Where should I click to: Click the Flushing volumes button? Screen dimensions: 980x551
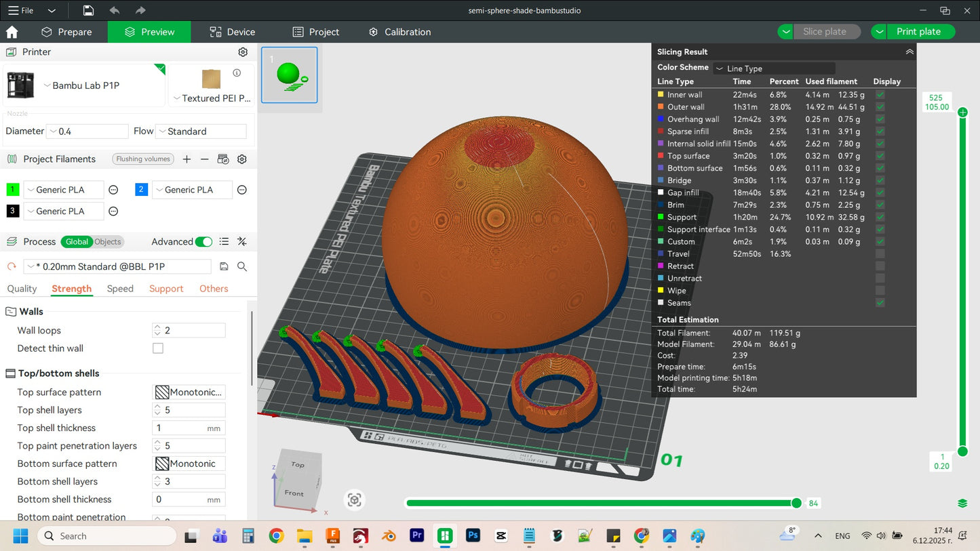pyautogui.click(x=142, y=159)
